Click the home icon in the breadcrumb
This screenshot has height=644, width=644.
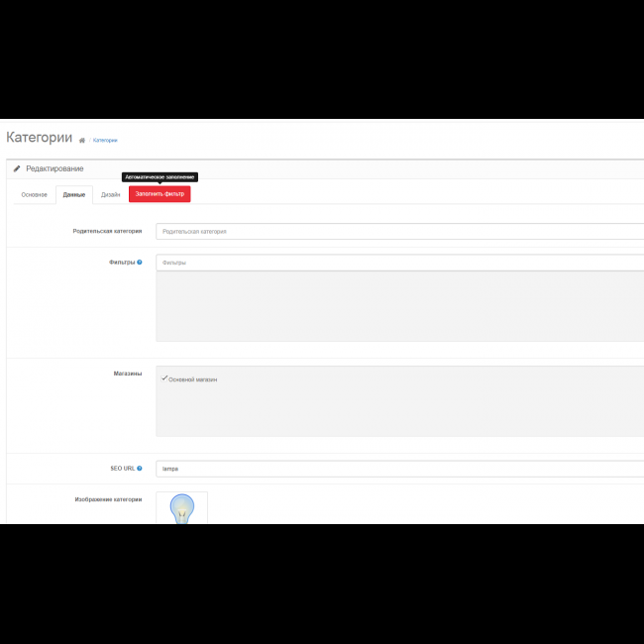point(82,141)
